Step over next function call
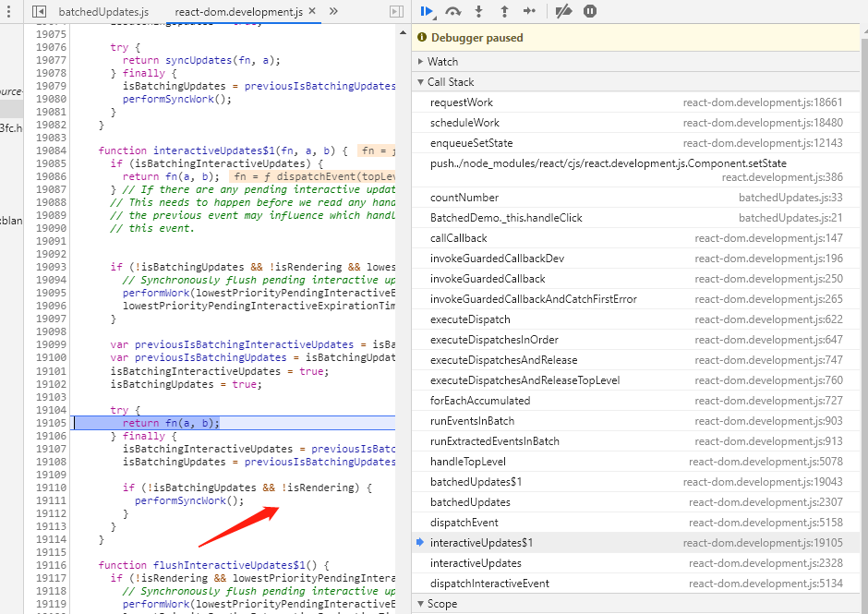 point(452,11)
